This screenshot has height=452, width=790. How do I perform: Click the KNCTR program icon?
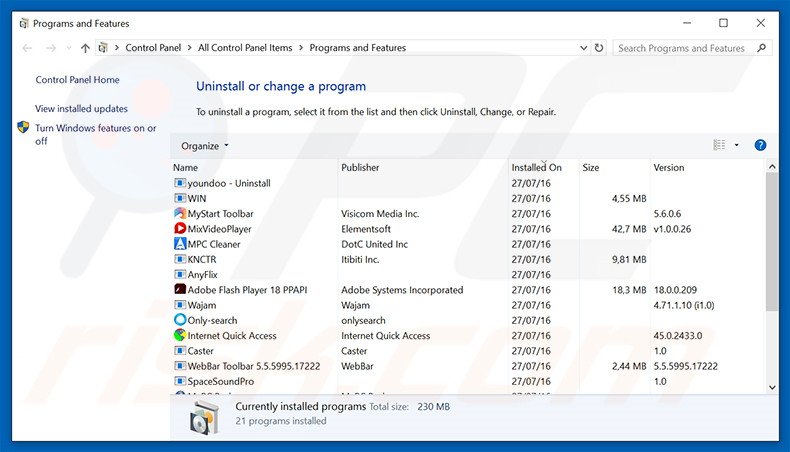[180, 259]
